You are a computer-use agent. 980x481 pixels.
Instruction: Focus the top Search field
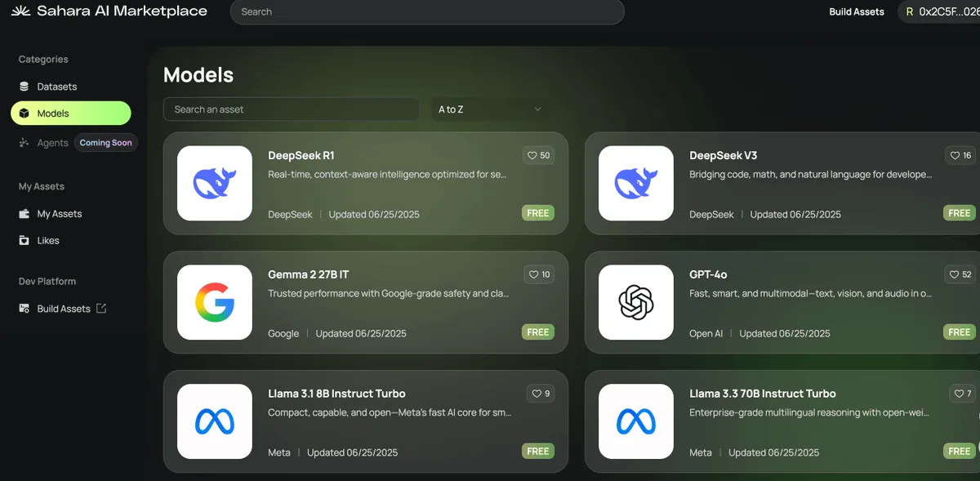[427, 12]
